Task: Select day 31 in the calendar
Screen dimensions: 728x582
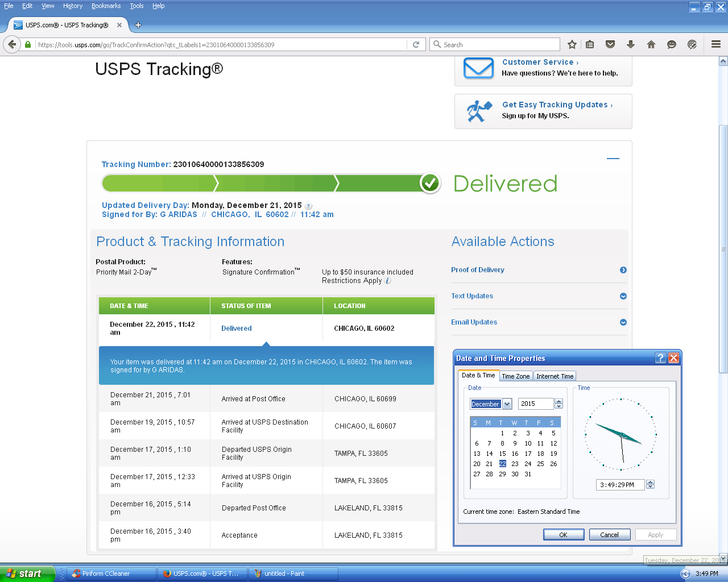Action: click(528, 474)
